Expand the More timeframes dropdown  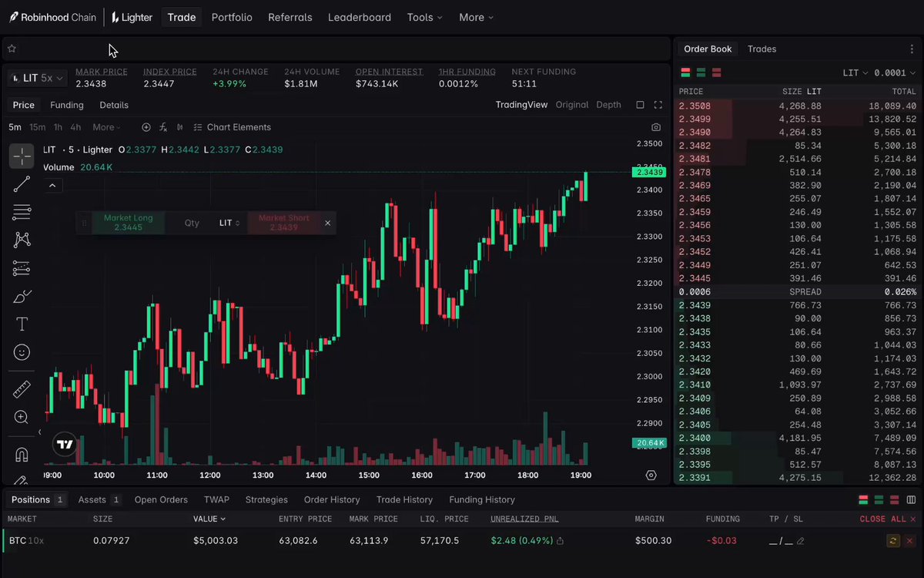point(107,127)
